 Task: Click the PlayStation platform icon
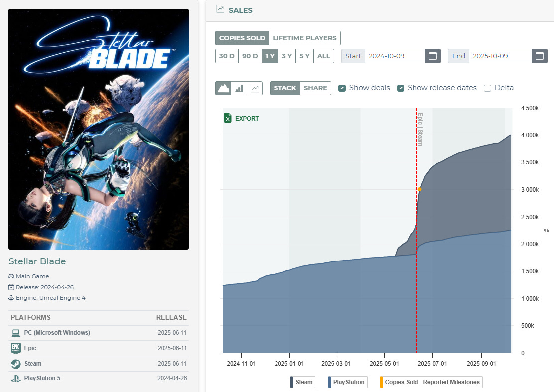pos(16,378)
